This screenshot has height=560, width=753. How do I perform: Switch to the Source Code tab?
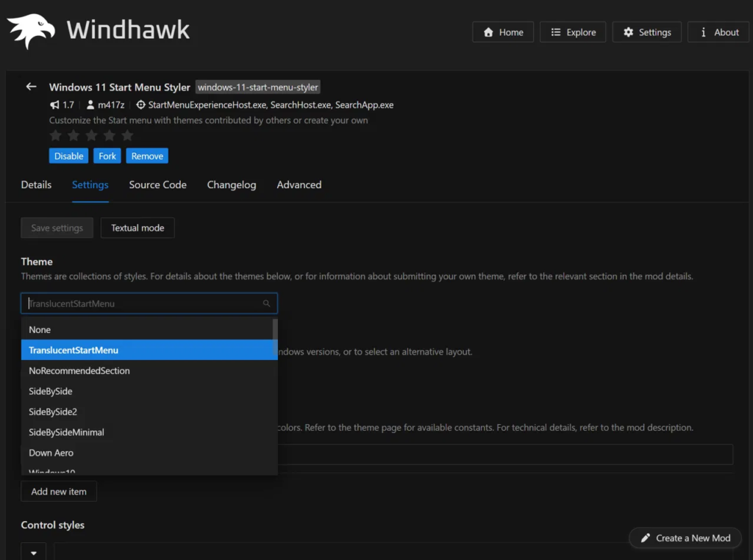[157, 184]
